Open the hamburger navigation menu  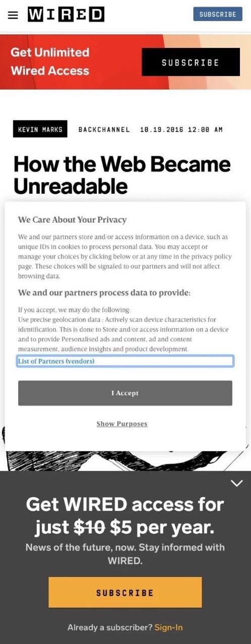(13, 15)
